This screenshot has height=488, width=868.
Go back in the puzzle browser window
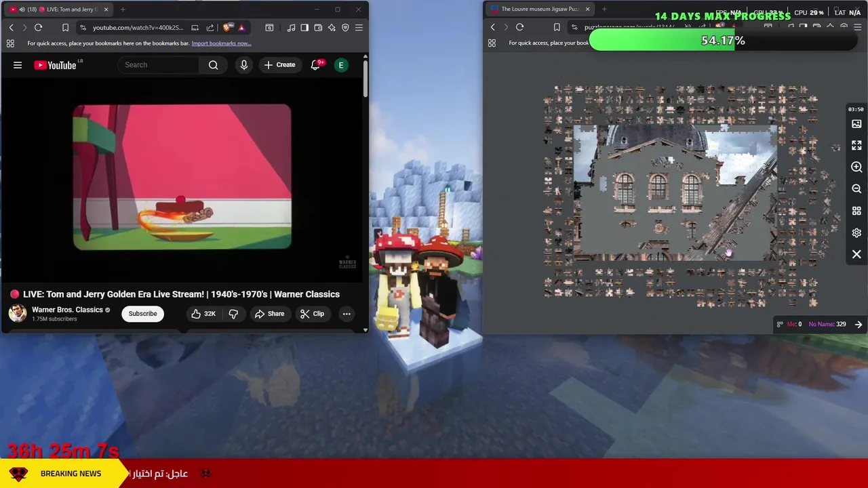[x=492, y=28]
